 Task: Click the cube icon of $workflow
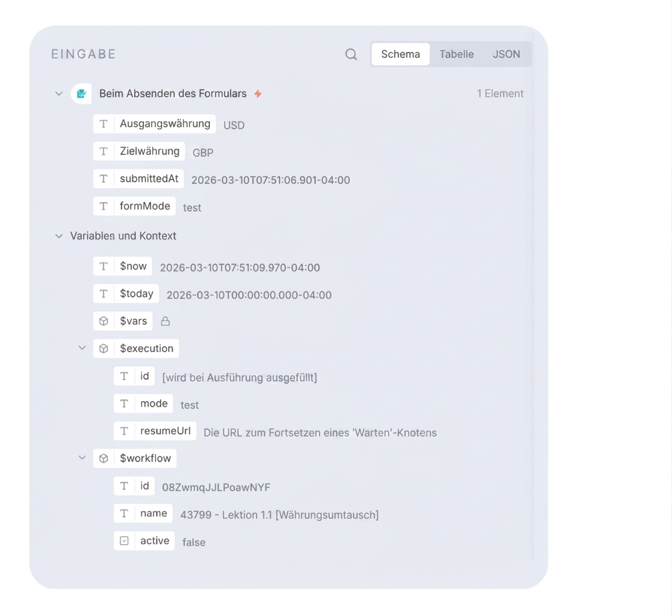pos(104,458)
